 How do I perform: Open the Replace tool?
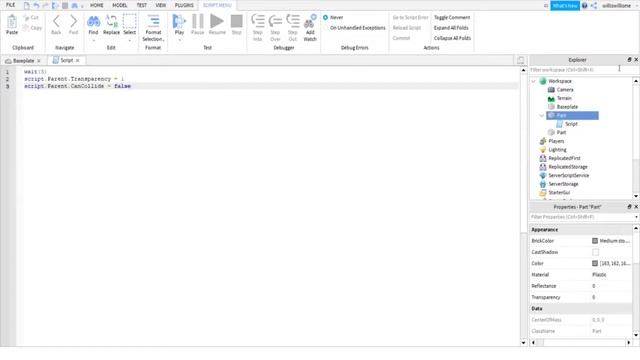coord(111,24)
